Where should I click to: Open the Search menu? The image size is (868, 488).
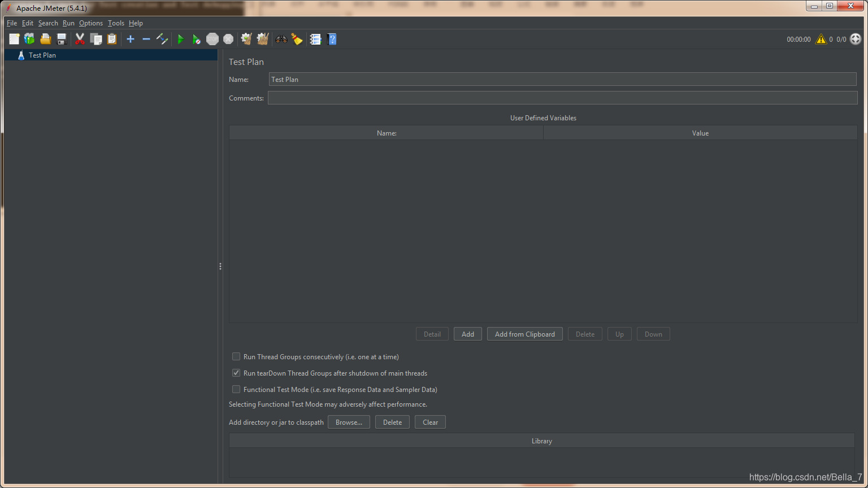pyautogui.click(x=48, y=23)
